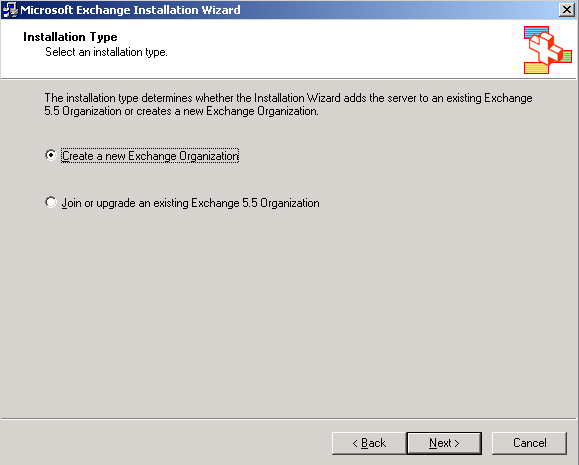Click the white header banner beside the subtitle
Screen dimensions: 579x465
pyautogui.click(x=332, y=52)
